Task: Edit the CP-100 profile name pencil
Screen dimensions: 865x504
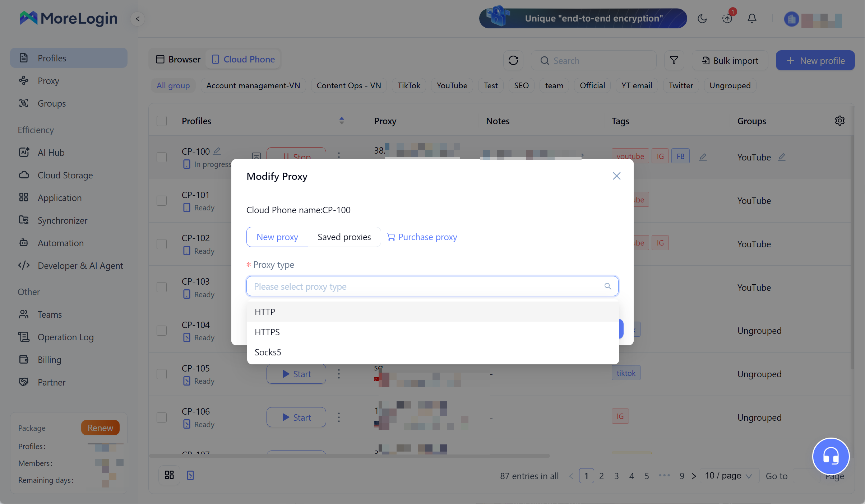Action: click(x=217, y=151)
